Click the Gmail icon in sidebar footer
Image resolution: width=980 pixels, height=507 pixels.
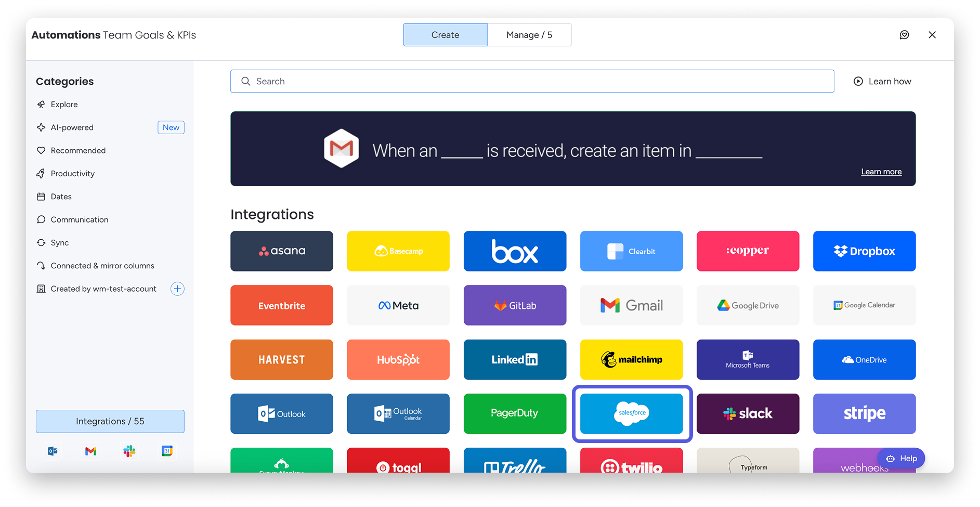pos(91,451)
